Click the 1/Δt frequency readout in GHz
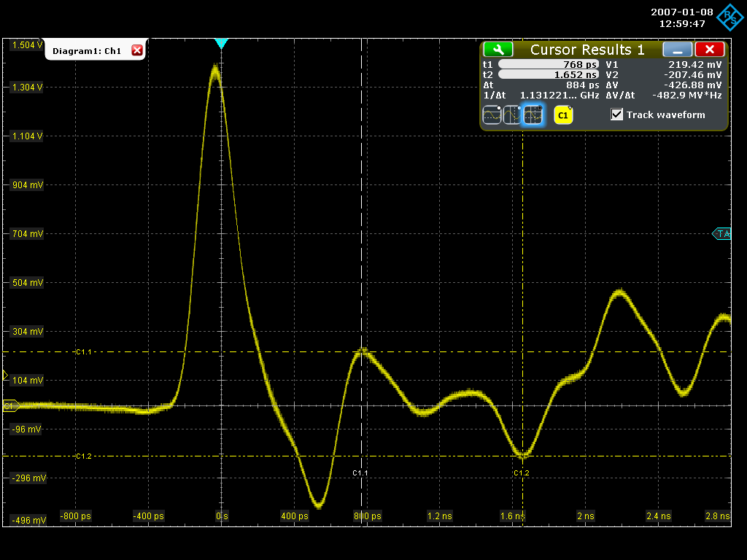Image resolution: width=747 pixels, height=560 pixels. (x=560, y=96)
